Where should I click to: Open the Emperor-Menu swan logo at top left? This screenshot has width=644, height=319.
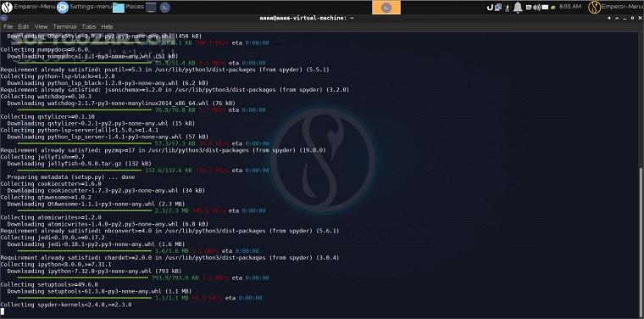click(7, 7)
